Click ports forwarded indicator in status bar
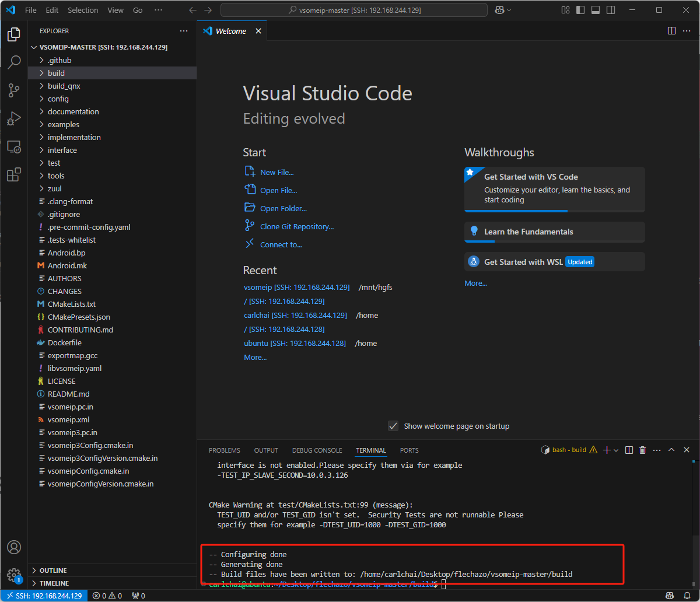Image resolution: width=700 pixels, height=602 pixels. click(x=138, y=596)
